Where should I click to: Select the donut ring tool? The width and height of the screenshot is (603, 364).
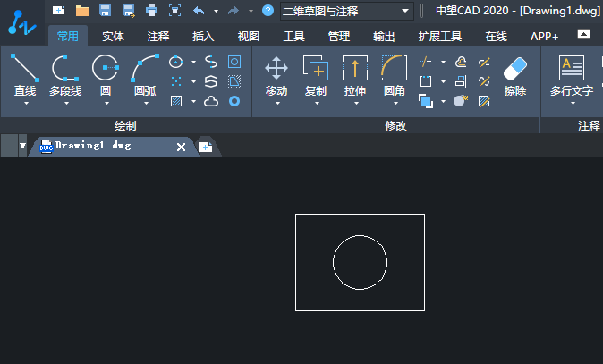pyautogui.click(x=234, y=101)
